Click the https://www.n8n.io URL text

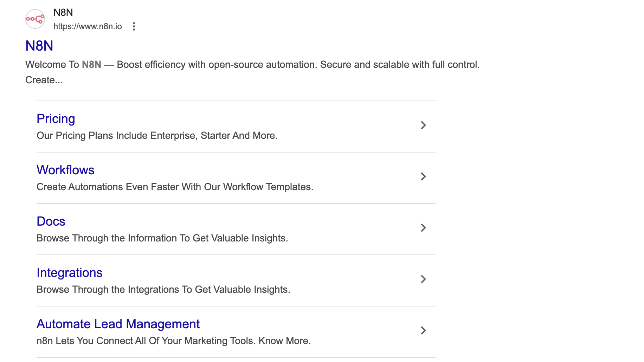[88, 26]
